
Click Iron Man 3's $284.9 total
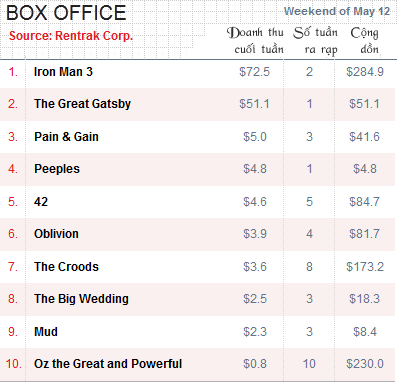point(365,72)
